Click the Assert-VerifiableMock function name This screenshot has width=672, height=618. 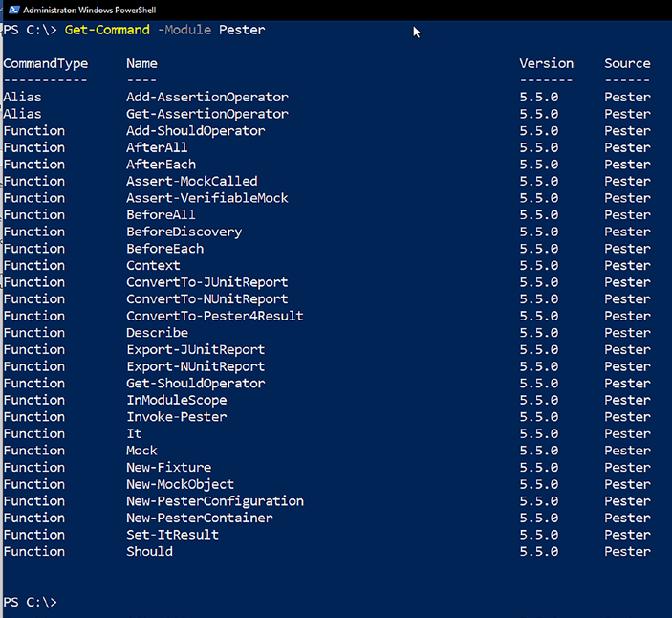point(206,198)
